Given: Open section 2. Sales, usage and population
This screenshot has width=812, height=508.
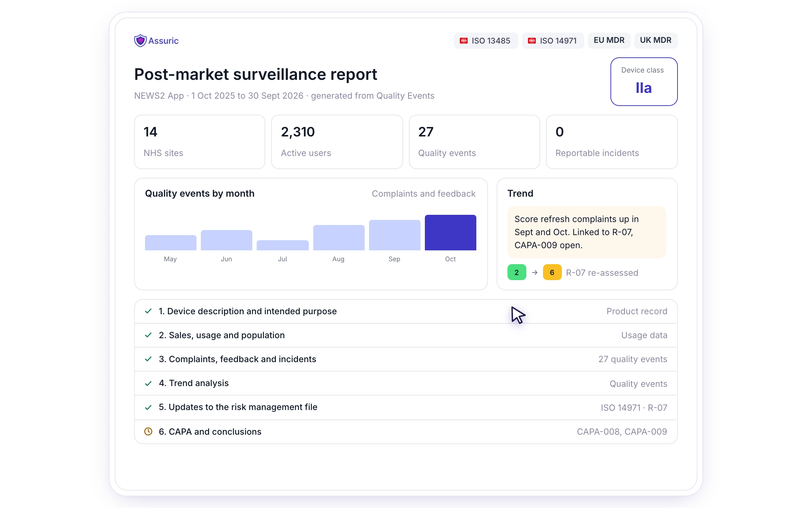Looking at the screenshot, I should point(406,335).
